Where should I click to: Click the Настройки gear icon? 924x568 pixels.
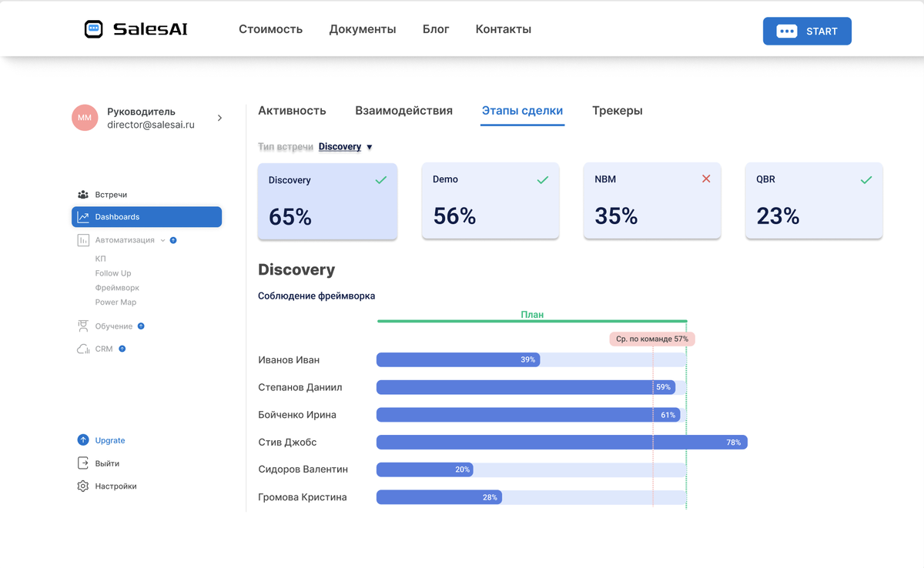(x=83, y=486)
